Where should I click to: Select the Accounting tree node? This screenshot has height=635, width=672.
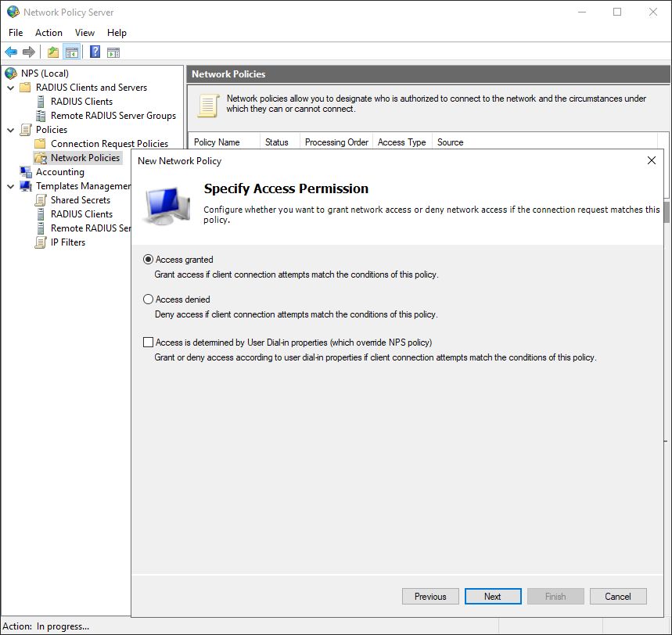coord(60,172)
